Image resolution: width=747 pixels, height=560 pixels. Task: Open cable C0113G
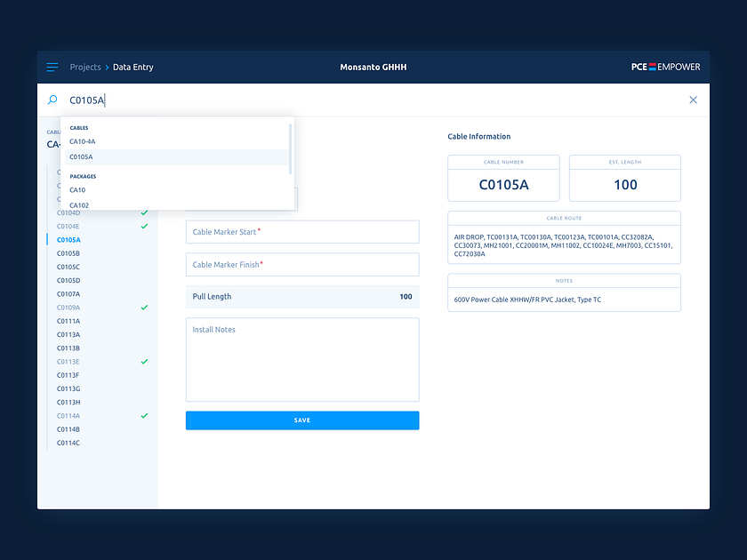68,389
